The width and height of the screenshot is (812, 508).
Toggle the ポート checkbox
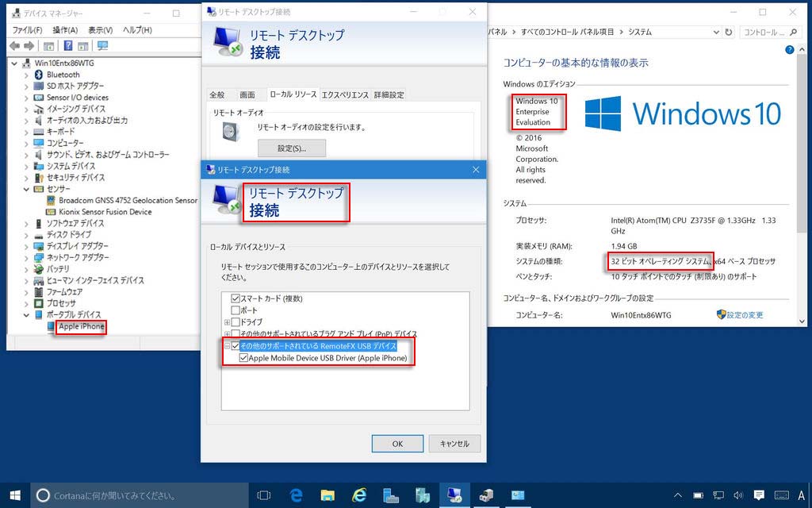pyautogui.click(x=236, y=310)
